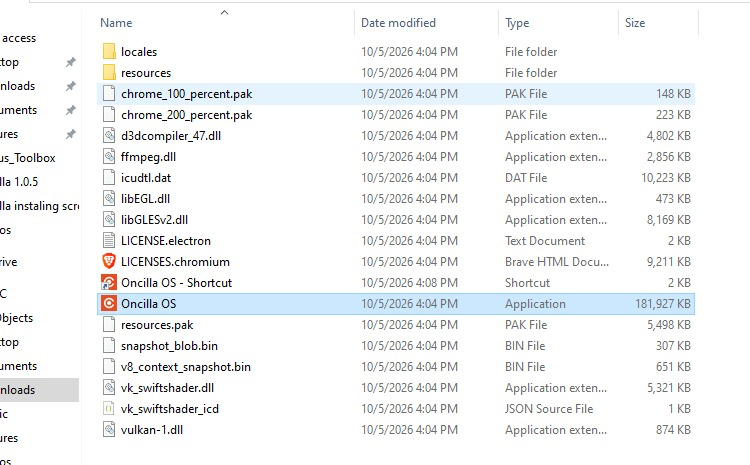Select the resources.pak file icon
This screenshot has height=465, width=750.
[x=109, y=325]
